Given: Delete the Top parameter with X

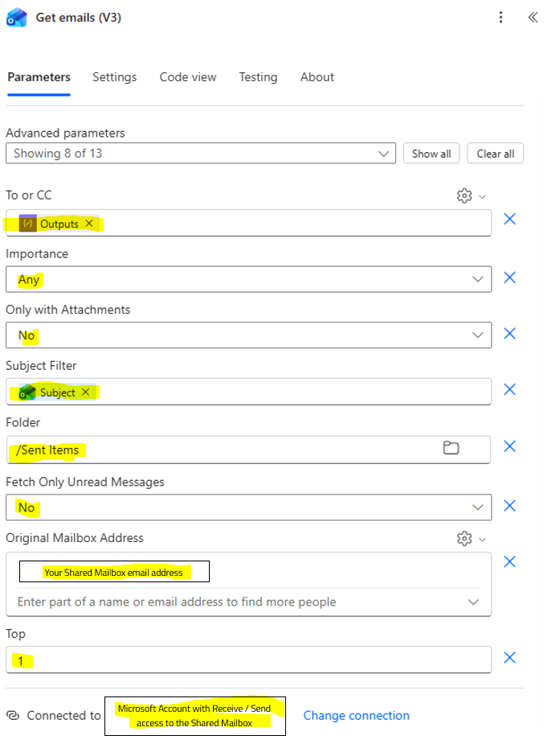Looking at the screenshot, I should (x=509, y=658).
